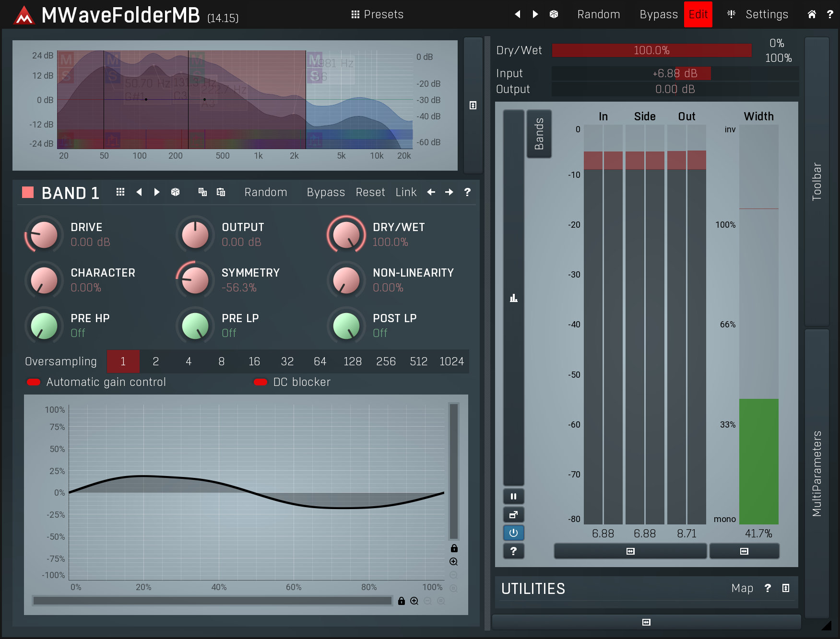Reset Band 1 to defaults

tap(370, 192)
